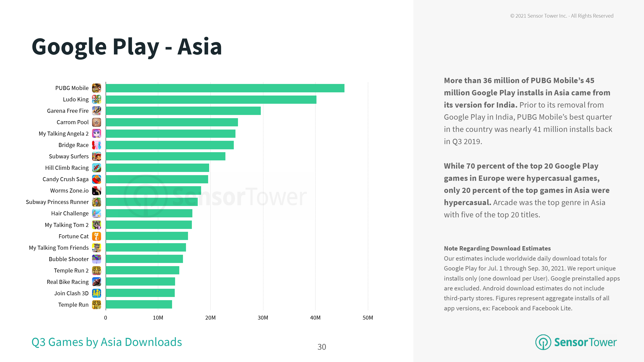644x362 pixels.
Task: Click the Hill Climb Racing icon
Action: pos(96,168)
